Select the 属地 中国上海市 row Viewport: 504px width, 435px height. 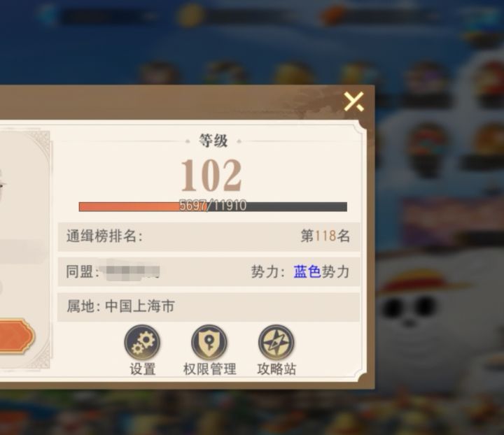(x=209, y=306)
